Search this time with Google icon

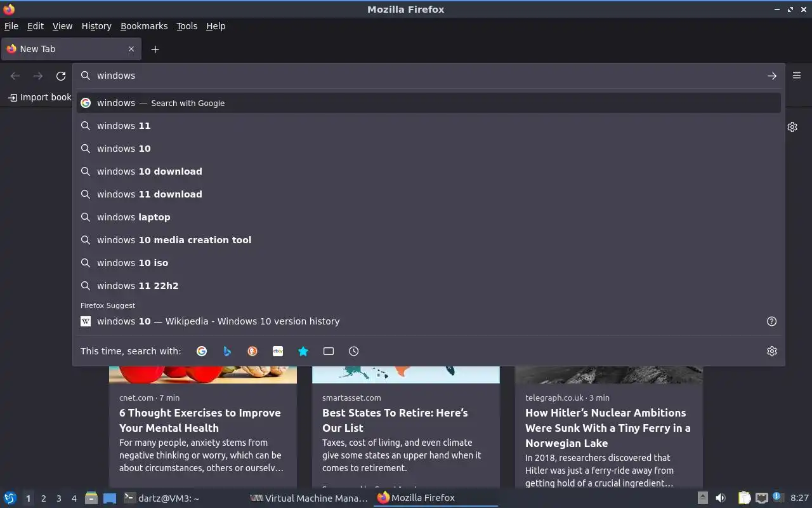point(202,351)
